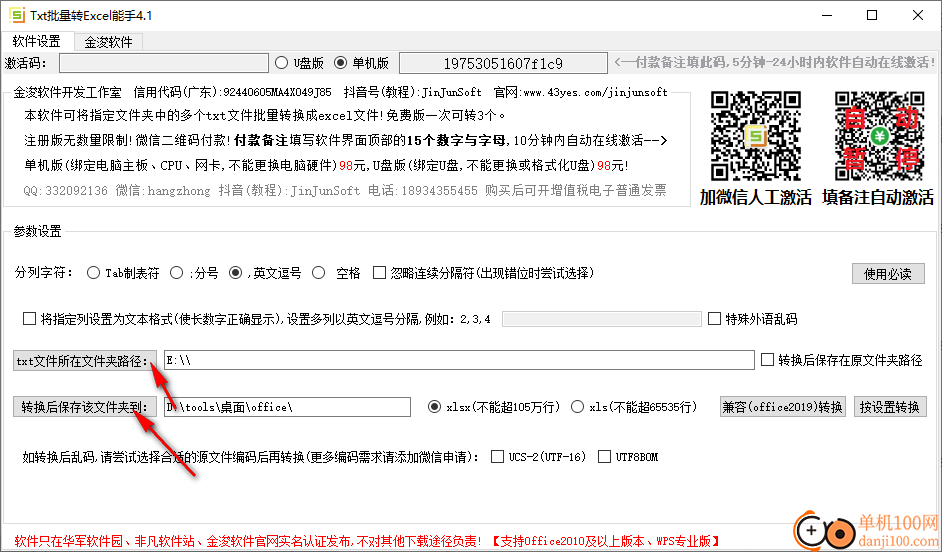Image resolution: width=942 pixels, height=552 pixels.
Task: Click the 信用代码(广东):92440605MA4X049J85 text
Action: (232, 93)
